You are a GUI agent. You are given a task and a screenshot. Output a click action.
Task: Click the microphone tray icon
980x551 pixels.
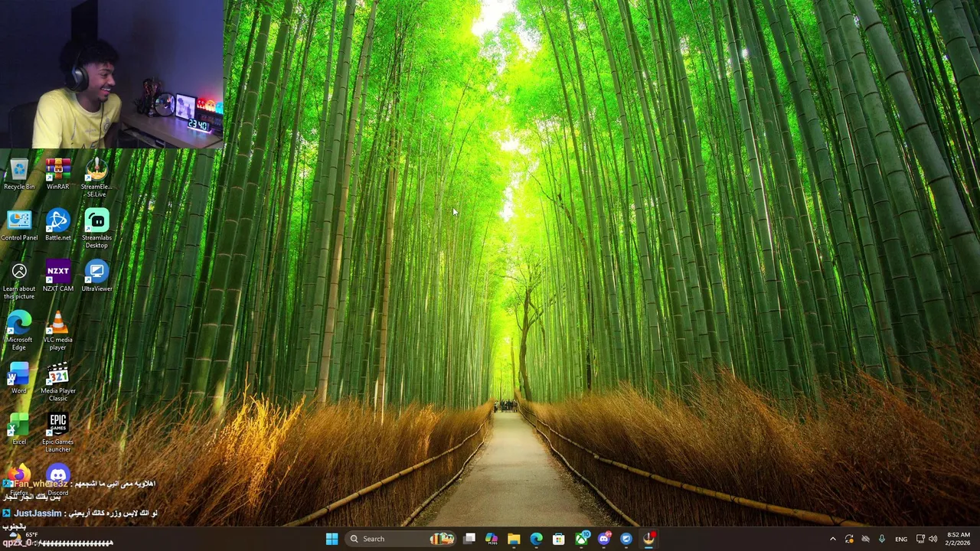(x=882, y=539)
